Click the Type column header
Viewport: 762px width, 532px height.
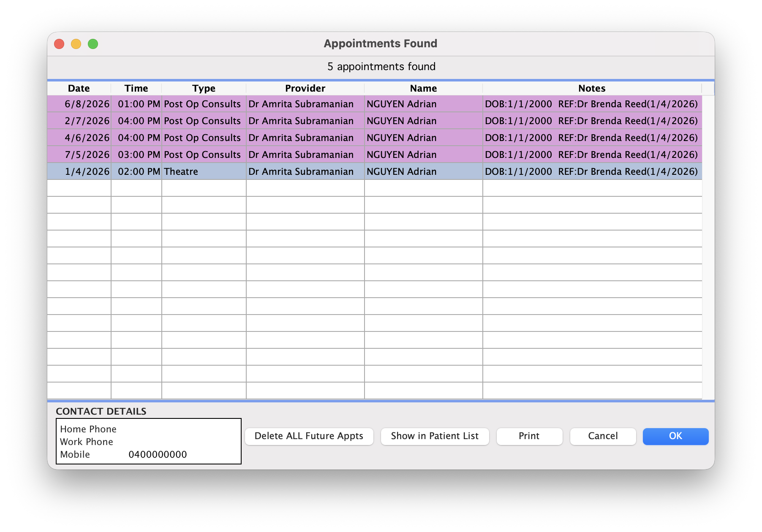204,88
